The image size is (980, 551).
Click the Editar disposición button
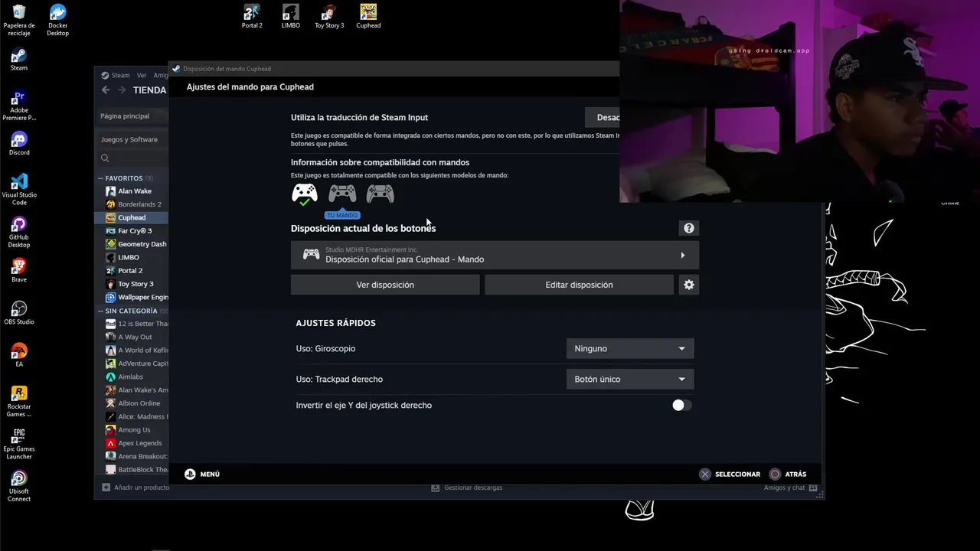579,285
